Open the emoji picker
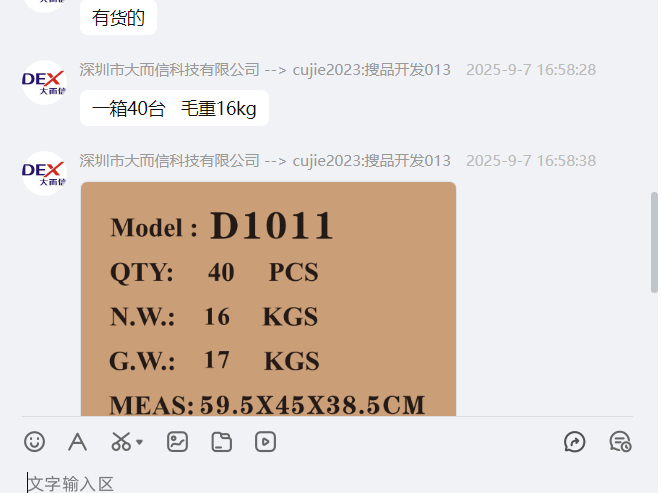 point(34,442)
